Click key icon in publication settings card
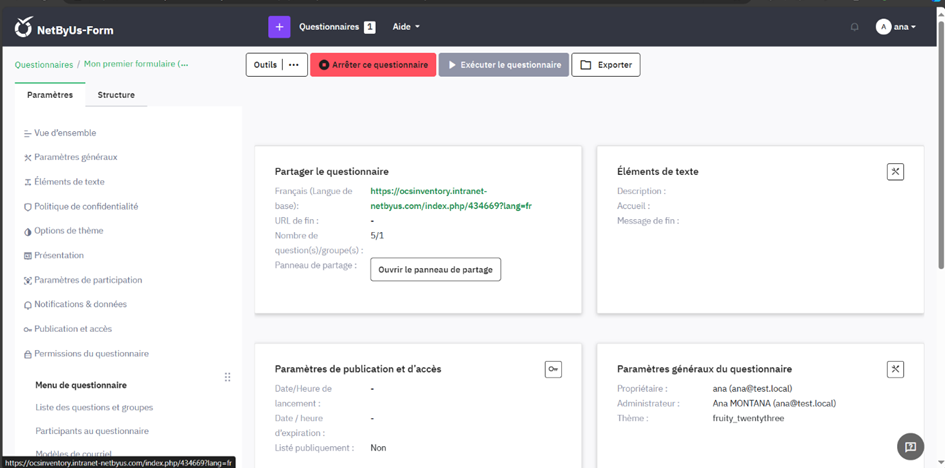 553,369
